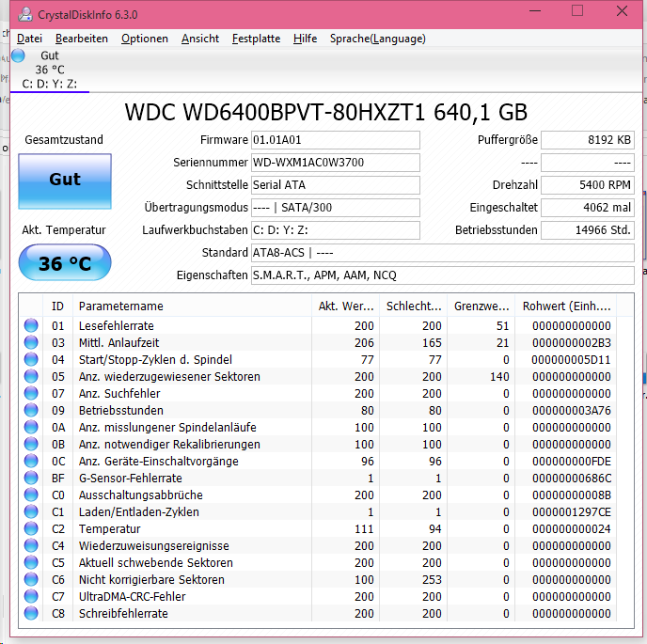Click status icon of Ausschaltungsabbrüche row
647x644 pixels.
click(31, 495)
